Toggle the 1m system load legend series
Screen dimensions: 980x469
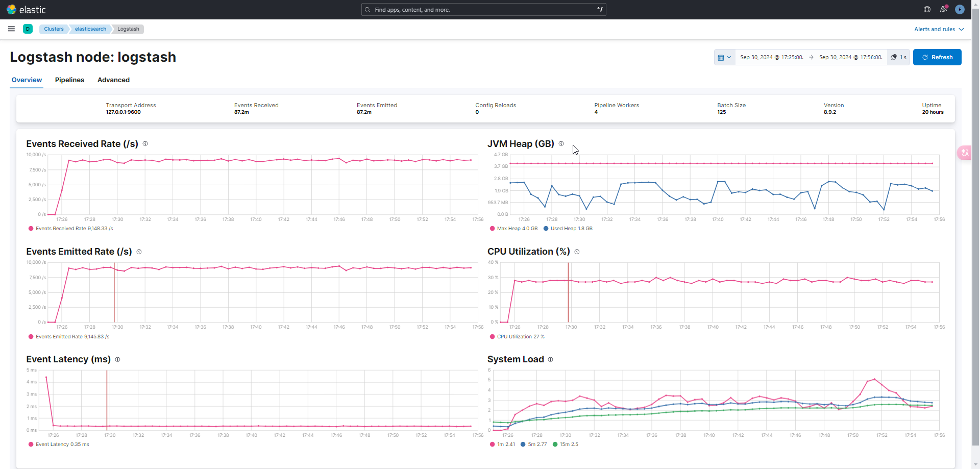pyautogui.click(x=502, y=445)
